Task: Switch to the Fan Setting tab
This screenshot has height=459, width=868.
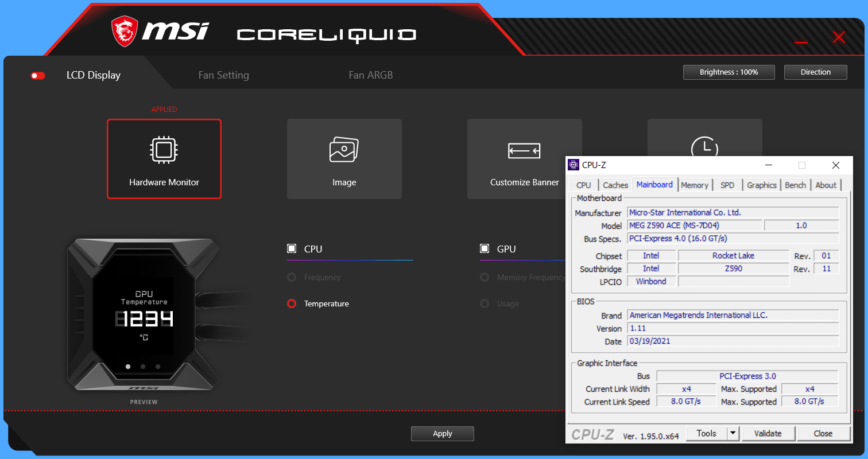Action: tap(224, 75)
